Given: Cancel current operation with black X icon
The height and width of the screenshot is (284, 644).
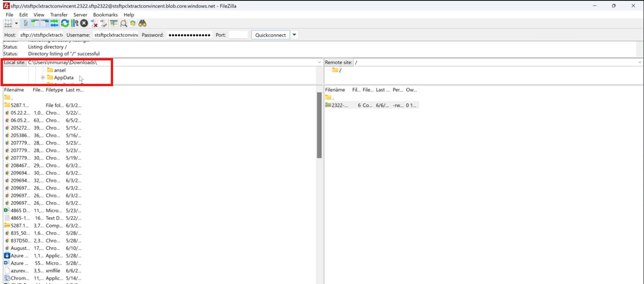Looking at the screenshot, I should pos(84,23).
